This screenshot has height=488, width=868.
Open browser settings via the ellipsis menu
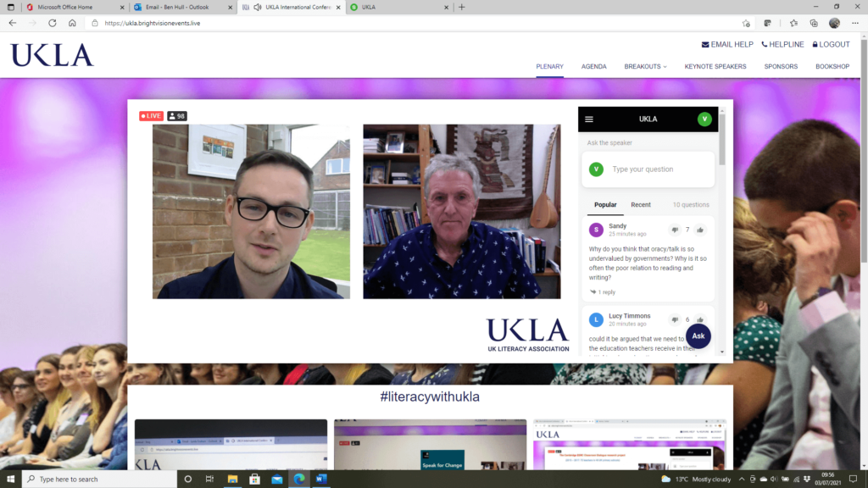(x=854, y=23)
